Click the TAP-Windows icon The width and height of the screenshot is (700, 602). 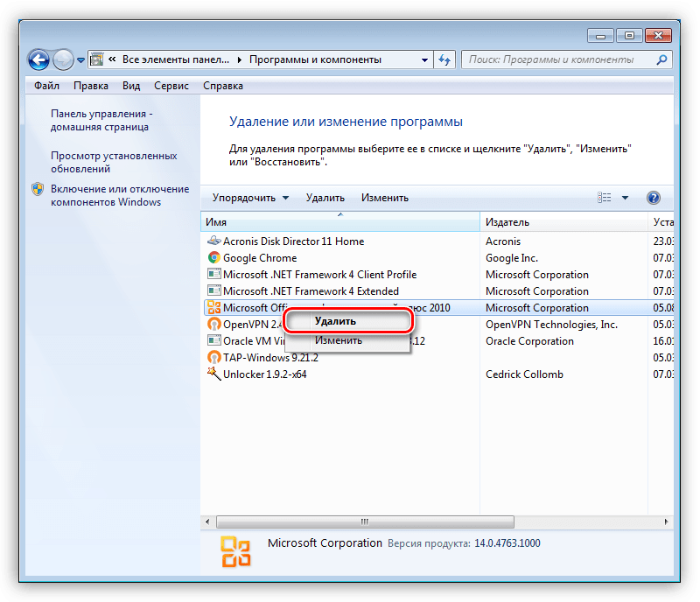[x=214, y=357]
